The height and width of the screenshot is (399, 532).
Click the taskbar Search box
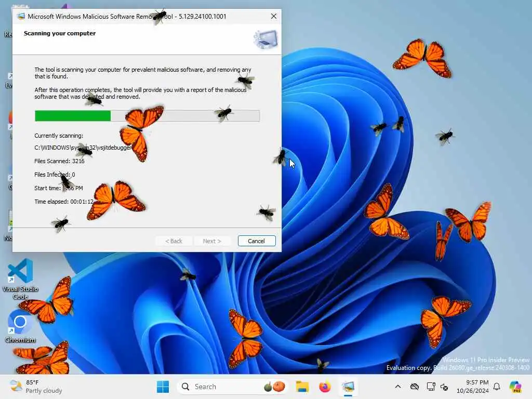233,387
